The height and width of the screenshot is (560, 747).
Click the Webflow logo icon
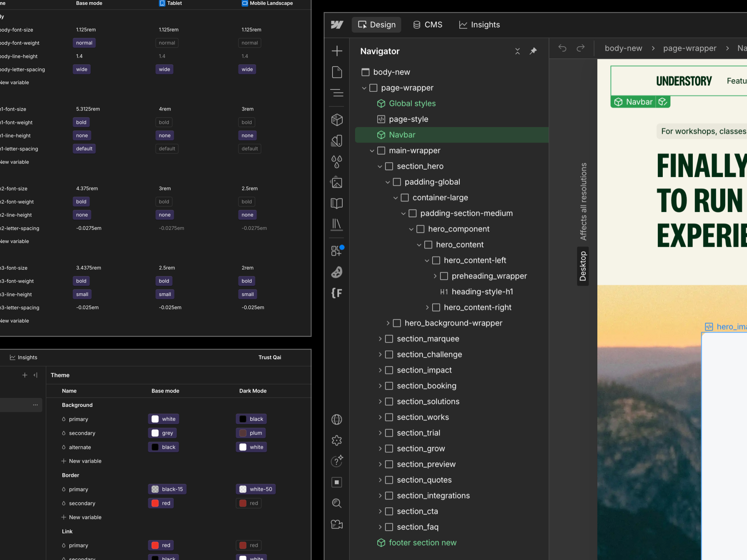pyautogui.click(x=337, y=25)
